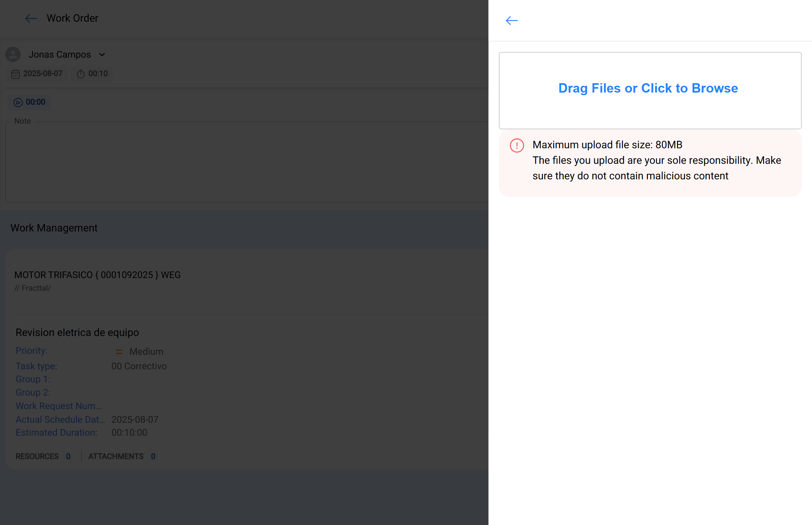Click the Estimated Duration label

(56, 432)
